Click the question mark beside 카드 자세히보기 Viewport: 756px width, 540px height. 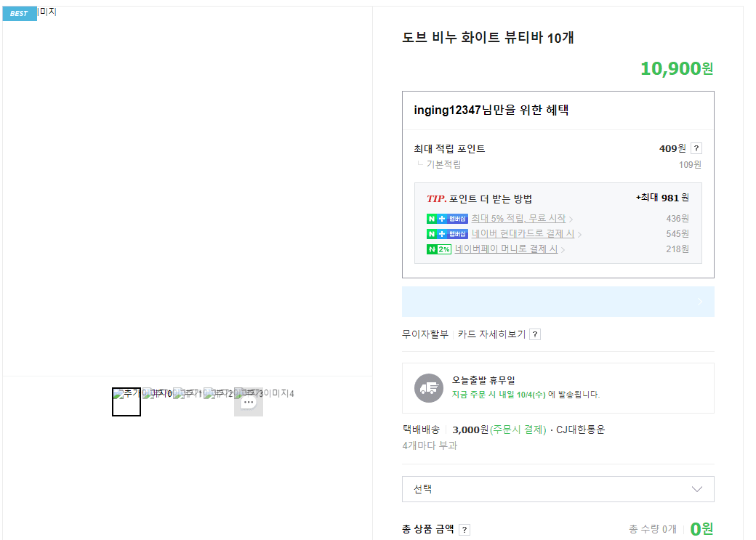point(534,334)
